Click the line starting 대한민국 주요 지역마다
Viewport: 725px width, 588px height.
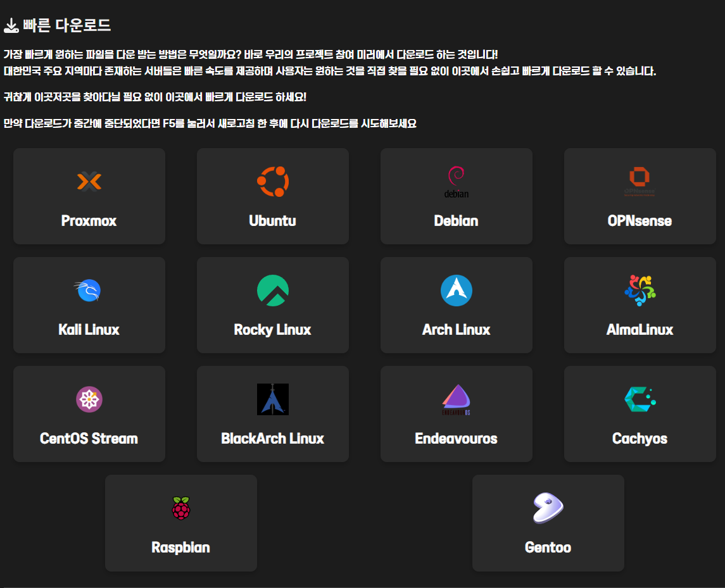(330, 71)
